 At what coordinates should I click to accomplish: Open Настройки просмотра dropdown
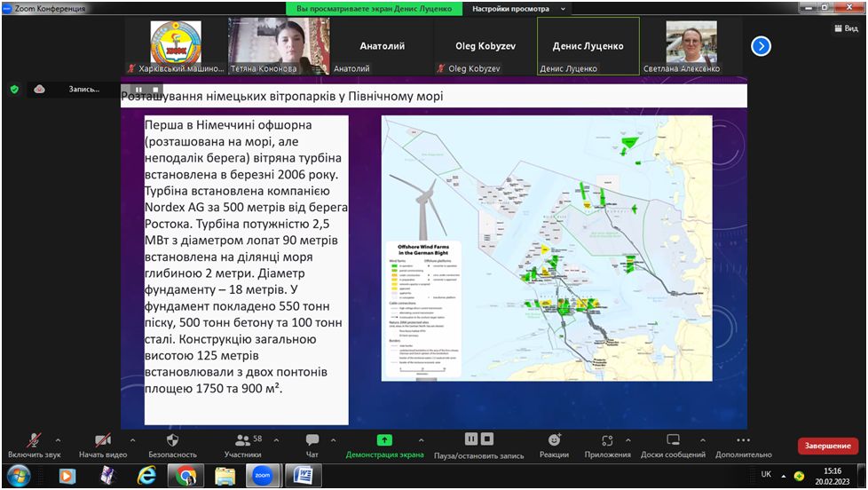[x=518, y=9]
